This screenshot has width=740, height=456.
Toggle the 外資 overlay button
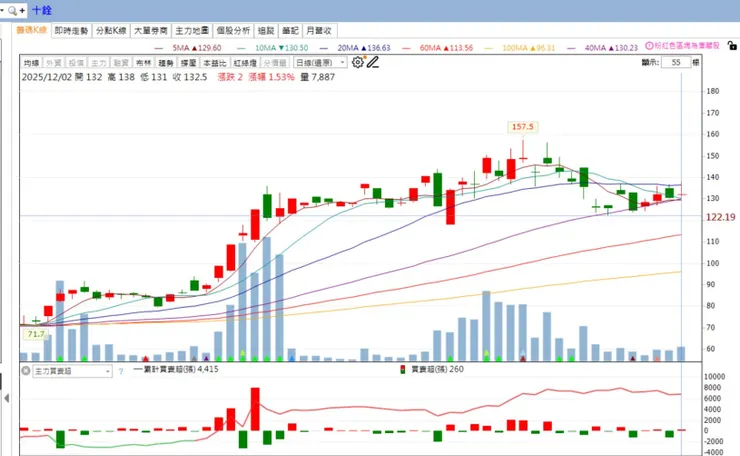click(x=53, y=63)
